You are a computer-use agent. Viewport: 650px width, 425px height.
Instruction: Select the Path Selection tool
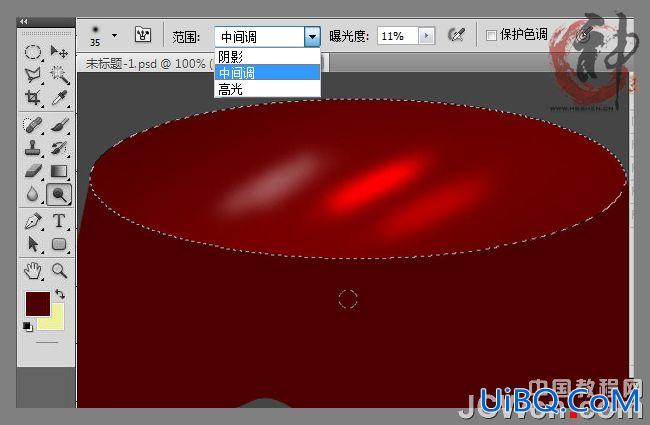pos(33,244)
